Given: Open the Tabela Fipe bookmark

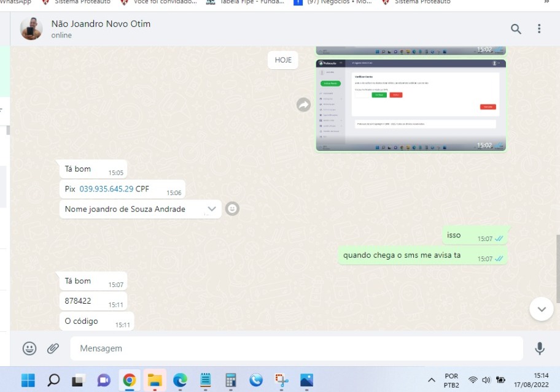Looking at the screenshot, I should (x=246, y=2).
